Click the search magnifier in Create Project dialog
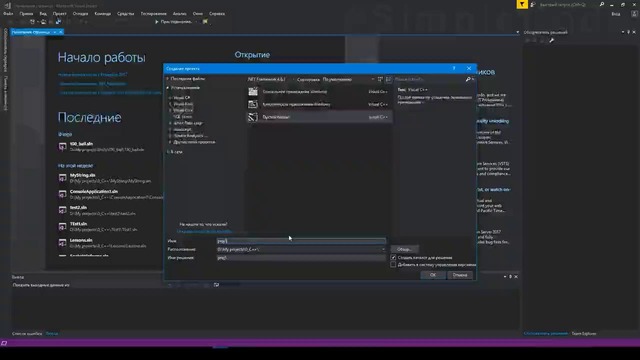 point(468,79)
